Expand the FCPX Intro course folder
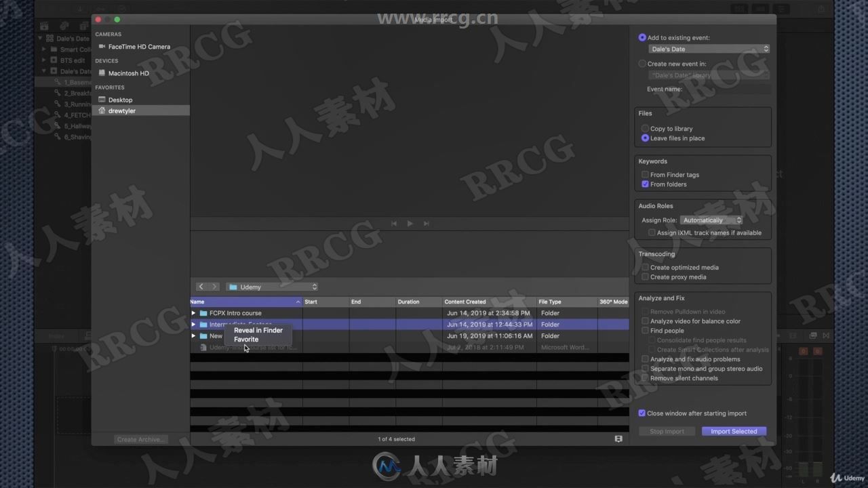Viewport: 868px width, 488px height. pyautogui.click(x=193, y=313)
